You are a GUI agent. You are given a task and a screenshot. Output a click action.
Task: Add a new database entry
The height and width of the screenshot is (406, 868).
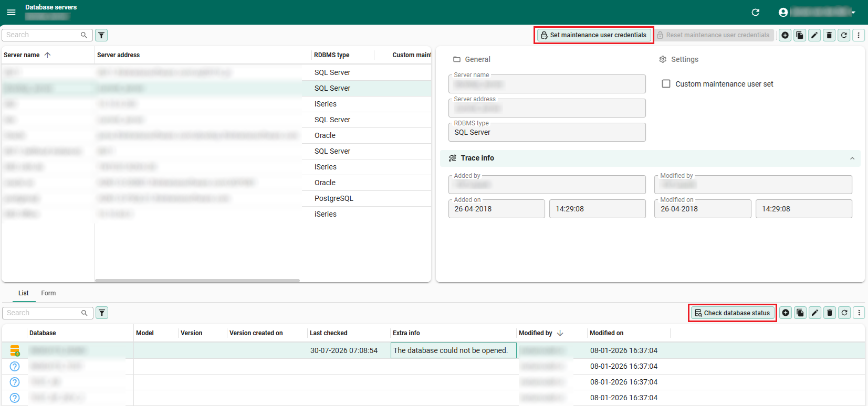coord(786,313)
